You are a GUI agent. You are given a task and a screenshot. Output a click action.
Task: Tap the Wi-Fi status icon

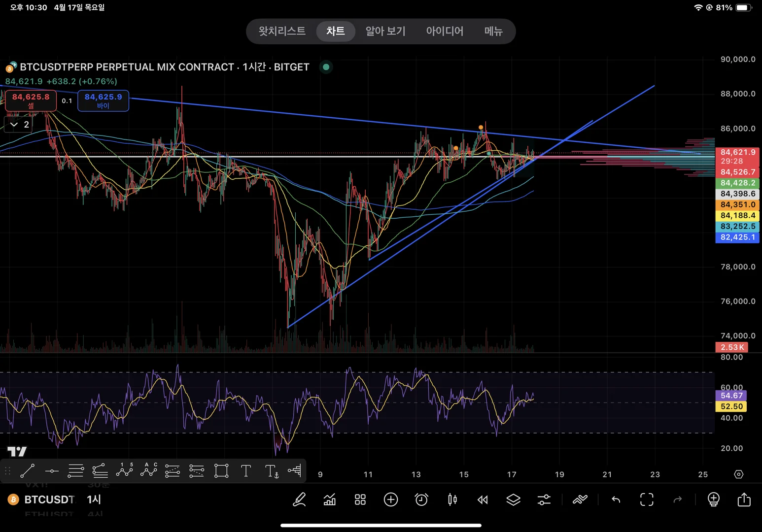[698, 7]
